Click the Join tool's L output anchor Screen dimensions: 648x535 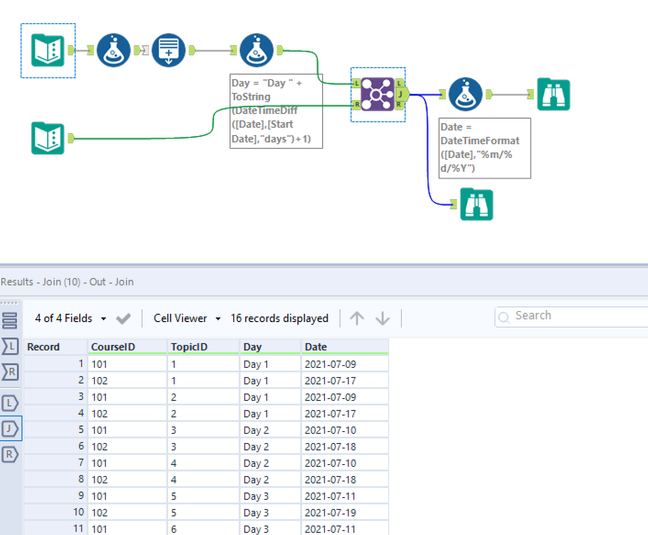point(399,83)
